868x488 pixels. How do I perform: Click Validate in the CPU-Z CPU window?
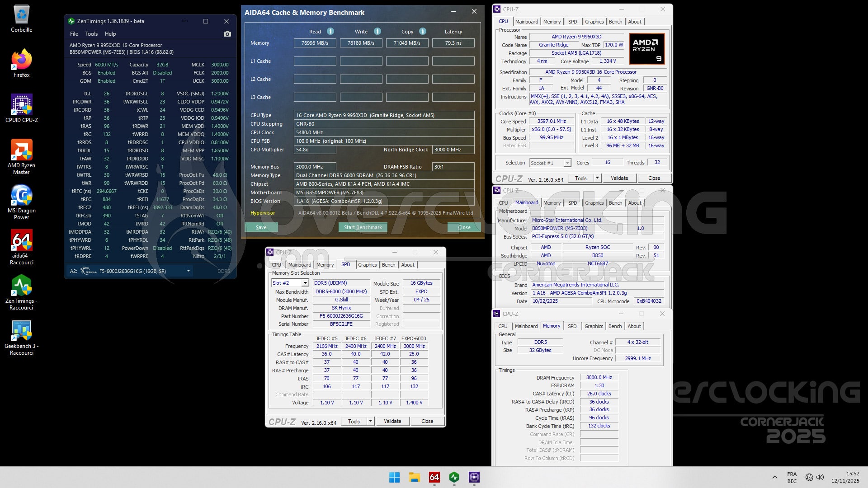(x=619, y=178)
